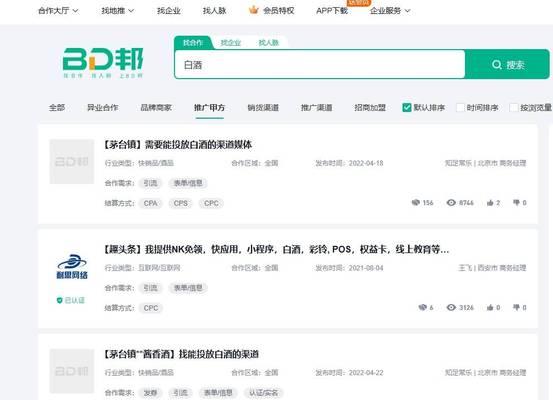553x400 pixels.
Task: Switch to the 品牌商家 tab
Action: tap(156, 108)
